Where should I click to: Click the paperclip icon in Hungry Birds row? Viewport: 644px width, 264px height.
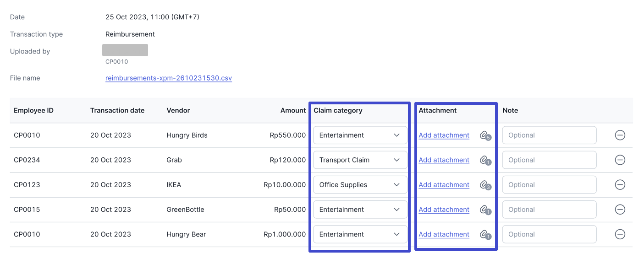tap(484, 135)
